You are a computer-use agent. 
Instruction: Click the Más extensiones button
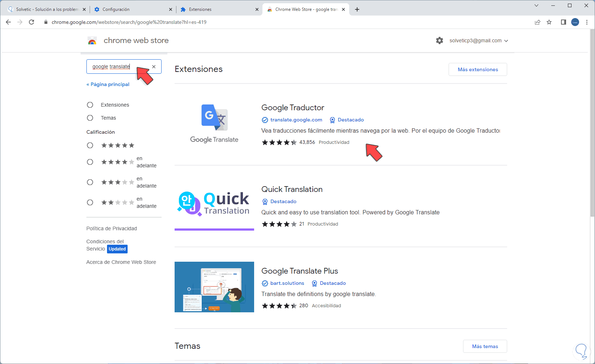(478, 69)
